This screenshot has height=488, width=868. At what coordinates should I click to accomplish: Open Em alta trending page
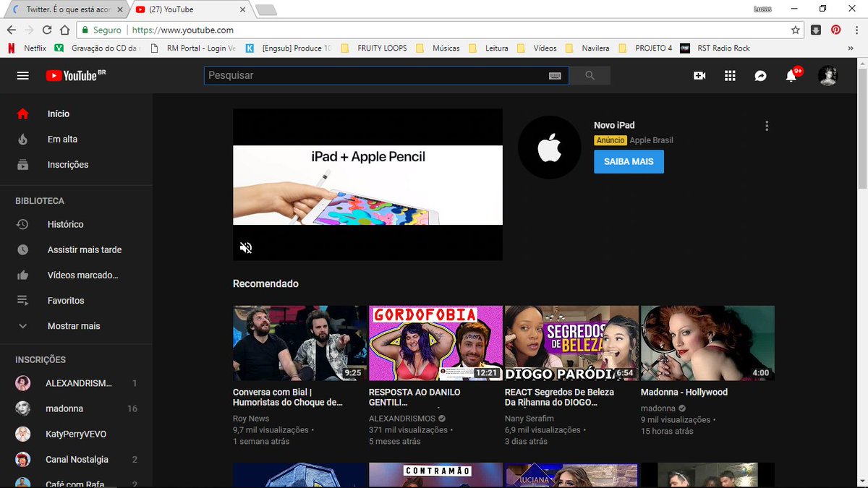pyautogui.click(x=76, y=139)
